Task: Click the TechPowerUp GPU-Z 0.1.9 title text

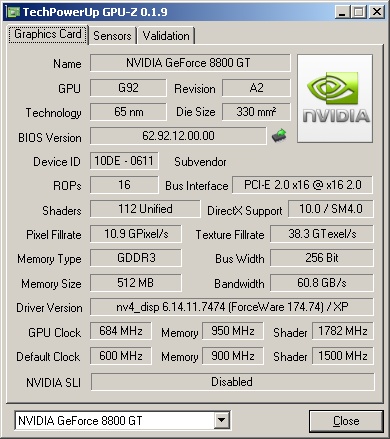Action: [x=95, y=12]
